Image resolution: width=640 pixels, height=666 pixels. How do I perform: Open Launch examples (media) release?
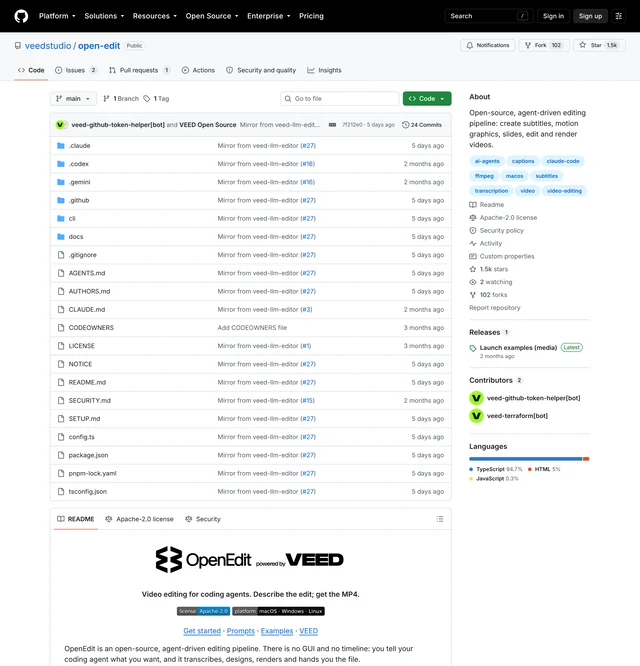[518, 348]
